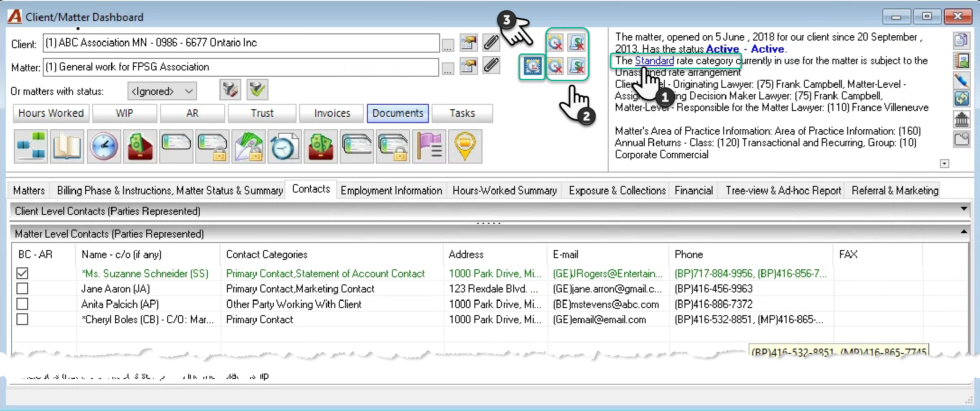Select the Jane Aaron (JA) name cell
Screen dimensions: 980x411
pos(148,289)
